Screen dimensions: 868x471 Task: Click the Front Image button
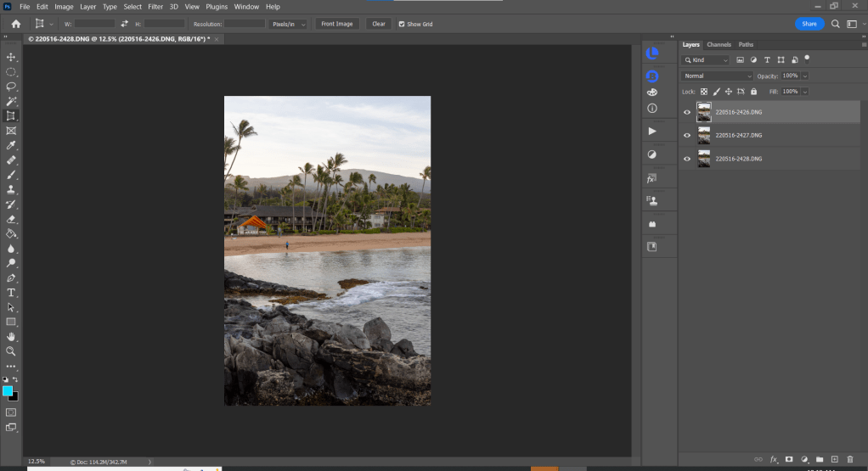pos(337,24)
